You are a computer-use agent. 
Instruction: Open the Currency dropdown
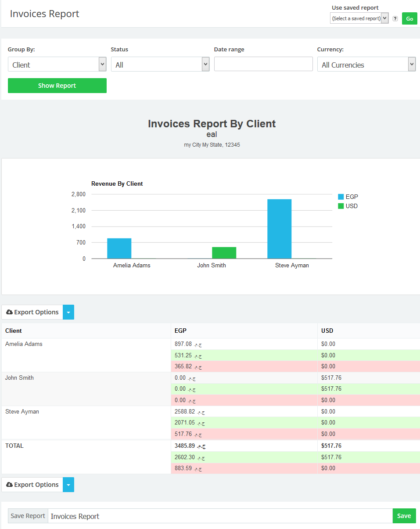point(366,65)
